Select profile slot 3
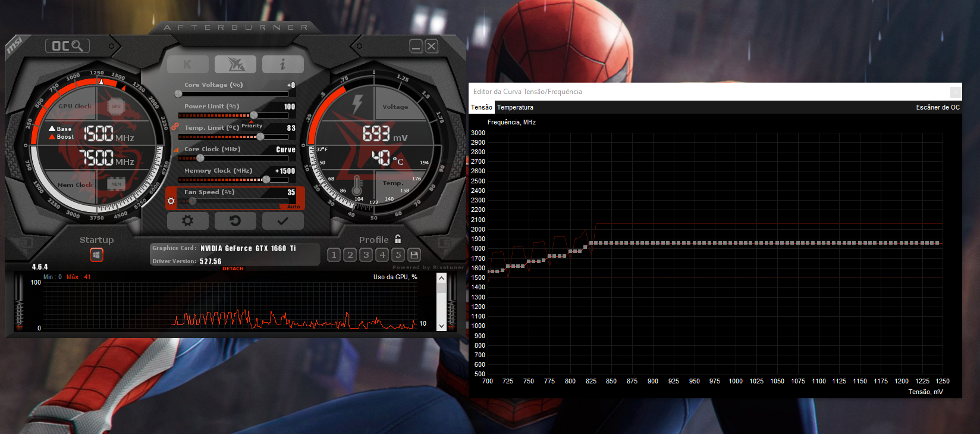 point(366,255)
